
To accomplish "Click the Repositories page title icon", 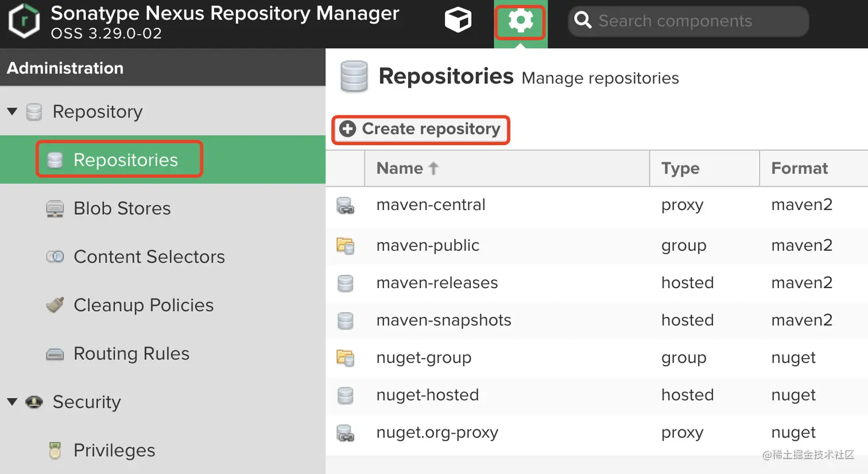I will [x=354, y=76].
